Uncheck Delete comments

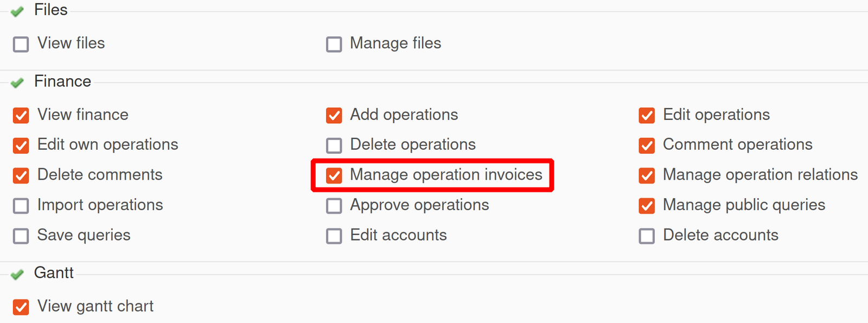pos(20,175)
